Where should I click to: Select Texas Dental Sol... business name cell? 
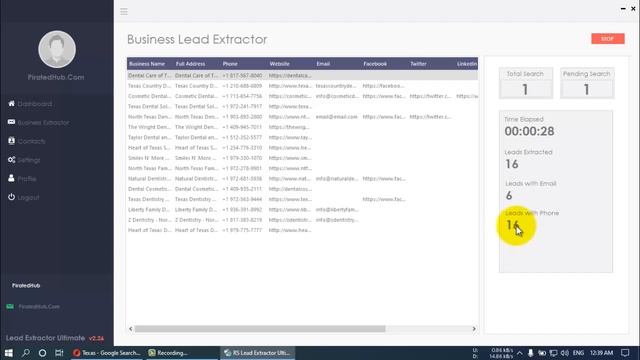150,107
